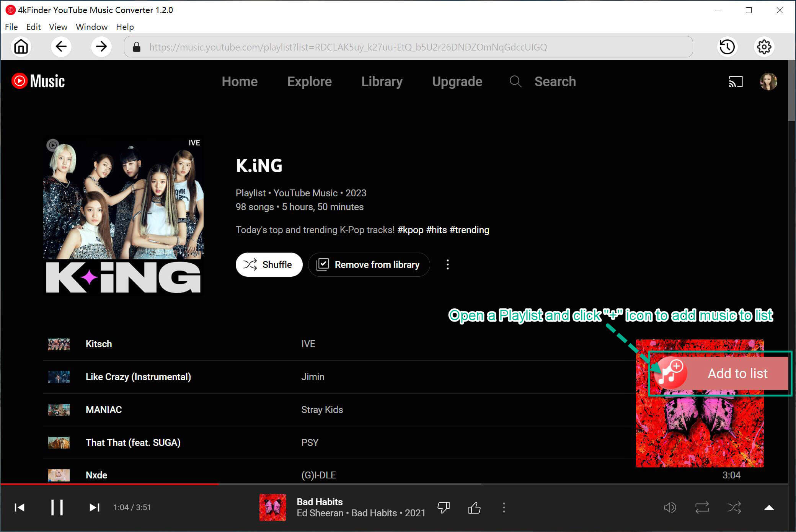Click the settings gear icon

pyautogui.click(x=763, y=47)
